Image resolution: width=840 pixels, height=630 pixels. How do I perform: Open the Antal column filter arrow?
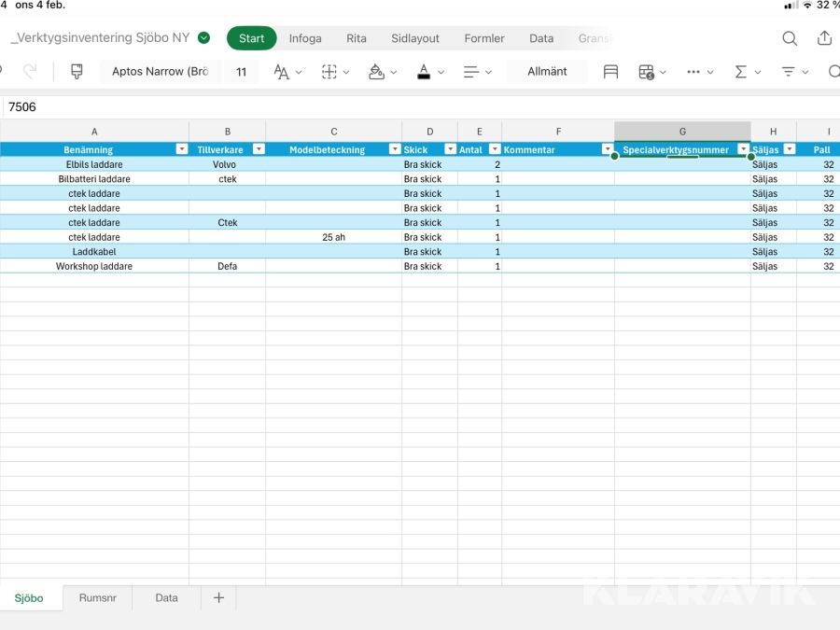click(x=495, y=149)
